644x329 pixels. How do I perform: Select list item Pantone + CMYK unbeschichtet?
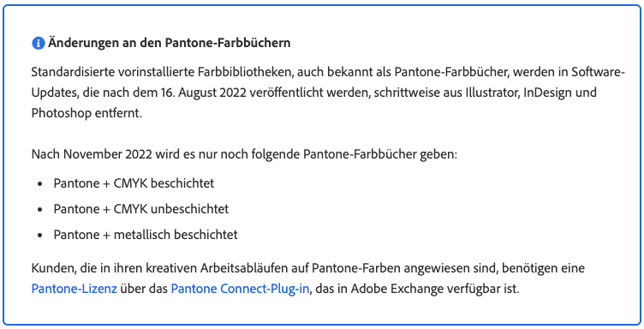pos(141,209)
